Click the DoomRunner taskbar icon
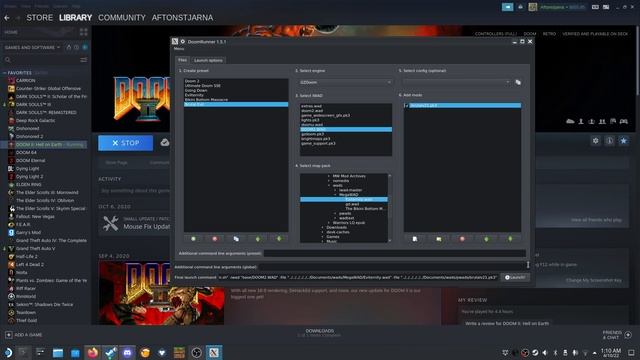The width and height of the screenshot is (640, 360). pos(213,352)
